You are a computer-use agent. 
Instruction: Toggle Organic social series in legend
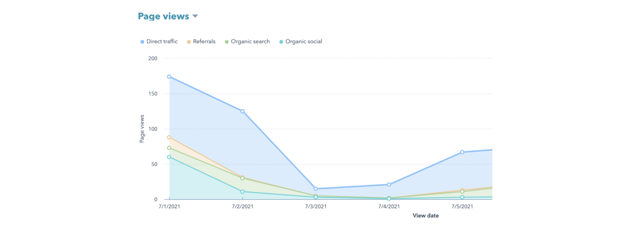coord(303,42)
